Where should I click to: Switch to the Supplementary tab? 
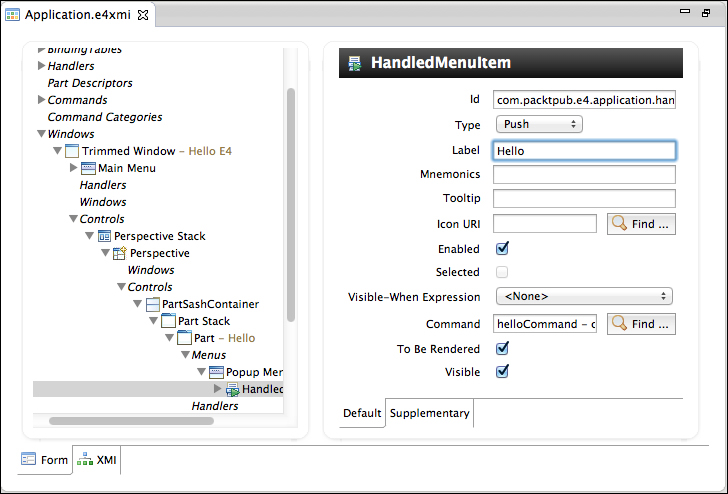click(x=429, y=413)
